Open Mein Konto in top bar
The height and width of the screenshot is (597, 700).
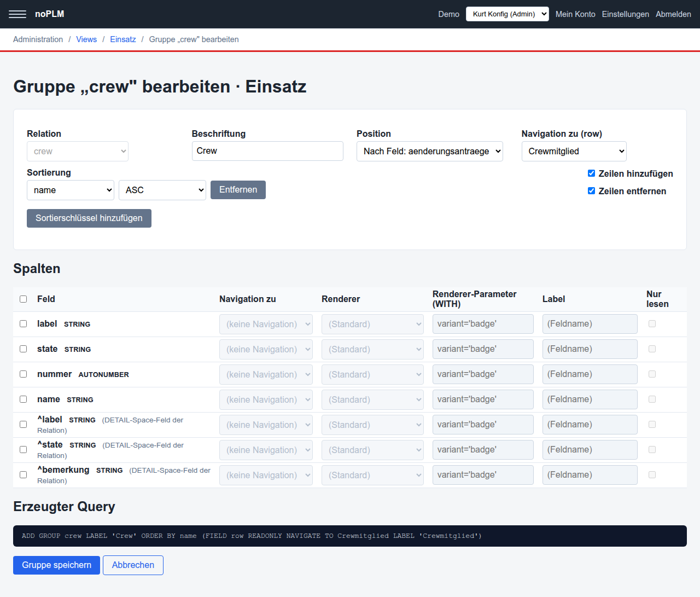pyautogui.click(x=575, y=14)
